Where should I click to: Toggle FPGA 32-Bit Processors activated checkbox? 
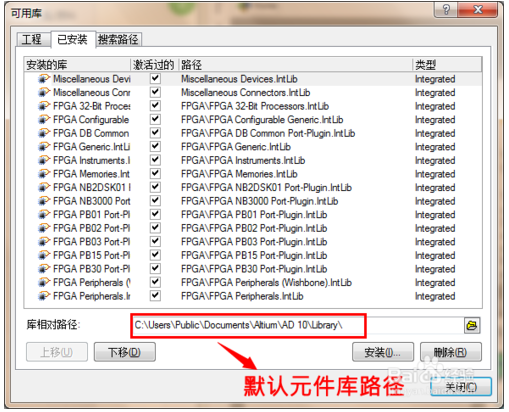155,105
